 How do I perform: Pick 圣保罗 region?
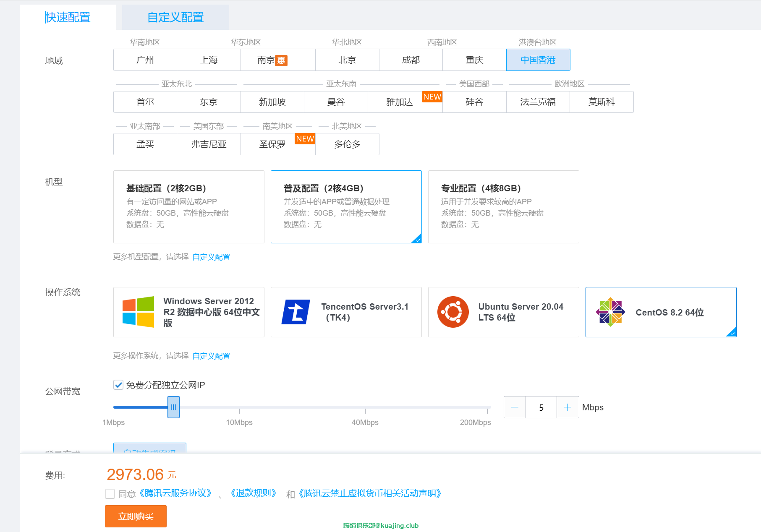(278, 144)
